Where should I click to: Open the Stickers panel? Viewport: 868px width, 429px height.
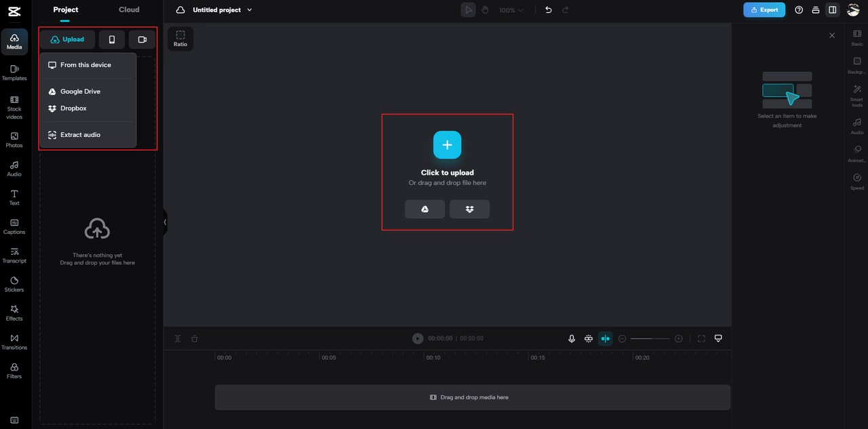[x=14, y=284]
